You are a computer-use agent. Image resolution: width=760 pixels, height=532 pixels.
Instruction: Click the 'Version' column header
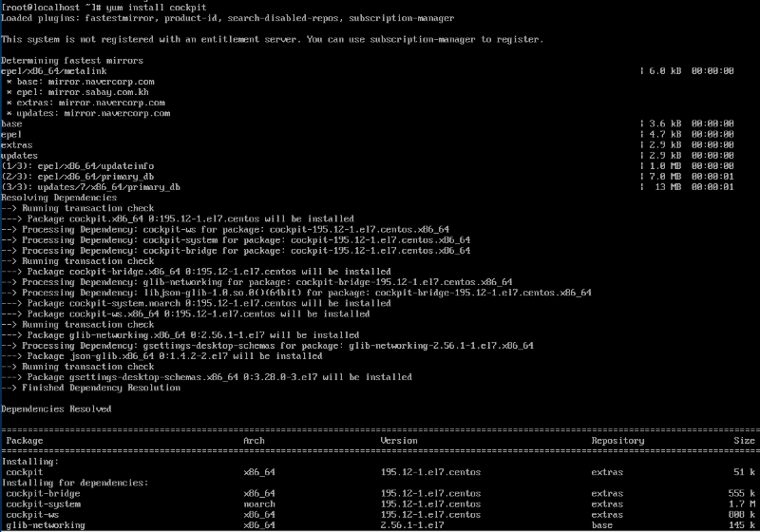(x=399, y=441)
